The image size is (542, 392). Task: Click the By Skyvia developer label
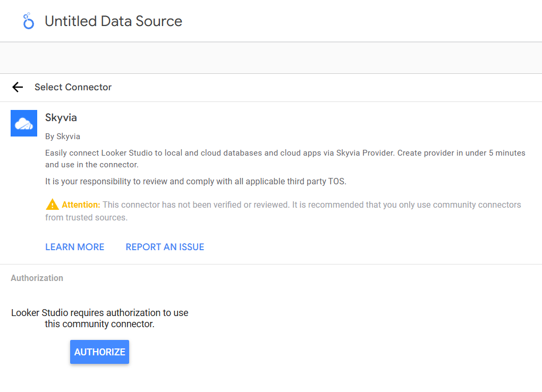click(62, 136)
